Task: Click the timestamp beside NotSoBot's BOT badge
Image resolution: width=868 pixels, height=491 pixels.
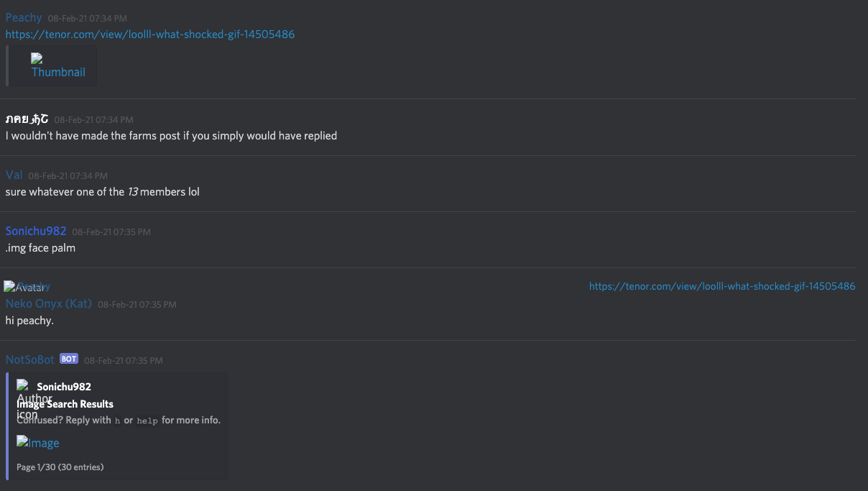Action: click(123, 360)
